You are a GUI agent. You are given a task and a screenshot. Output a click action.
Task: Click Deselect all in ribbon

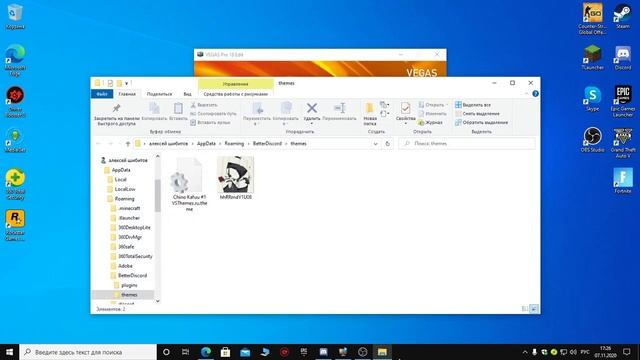pyautogui.click(x=477, y=113)
